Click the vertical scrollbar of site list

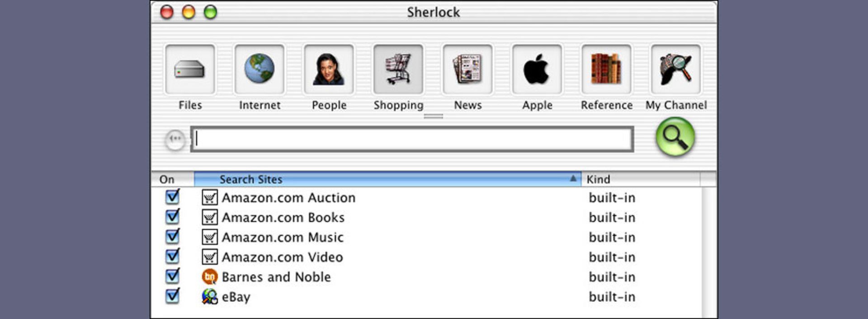(709, 253)
